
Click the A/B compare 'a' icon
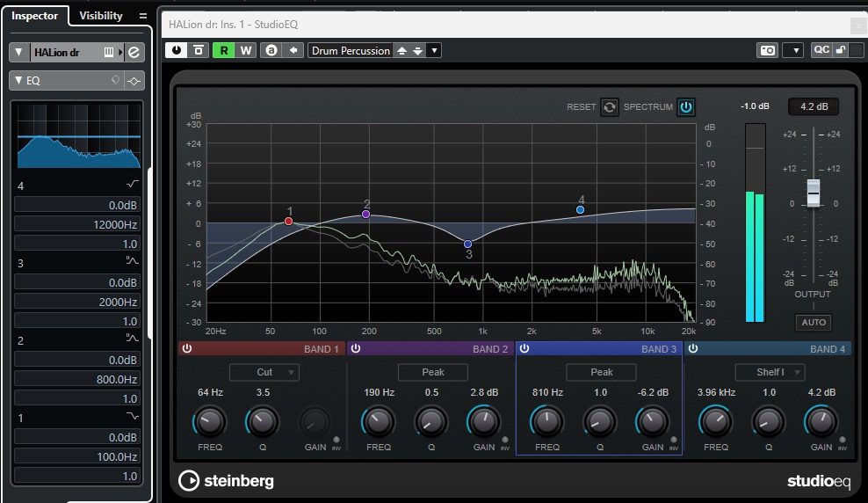[271, 51]
